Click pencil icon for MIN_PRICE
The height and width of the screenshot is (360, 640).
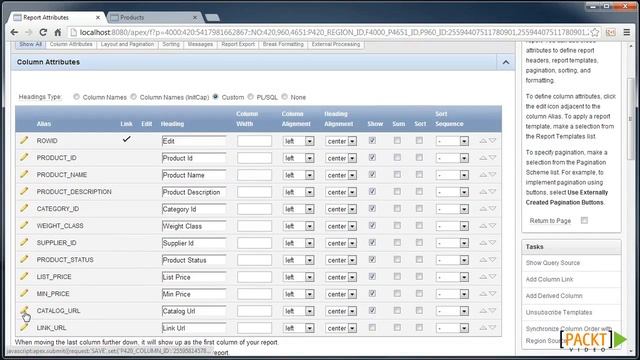pyautogui.click(x=24, y=293)
